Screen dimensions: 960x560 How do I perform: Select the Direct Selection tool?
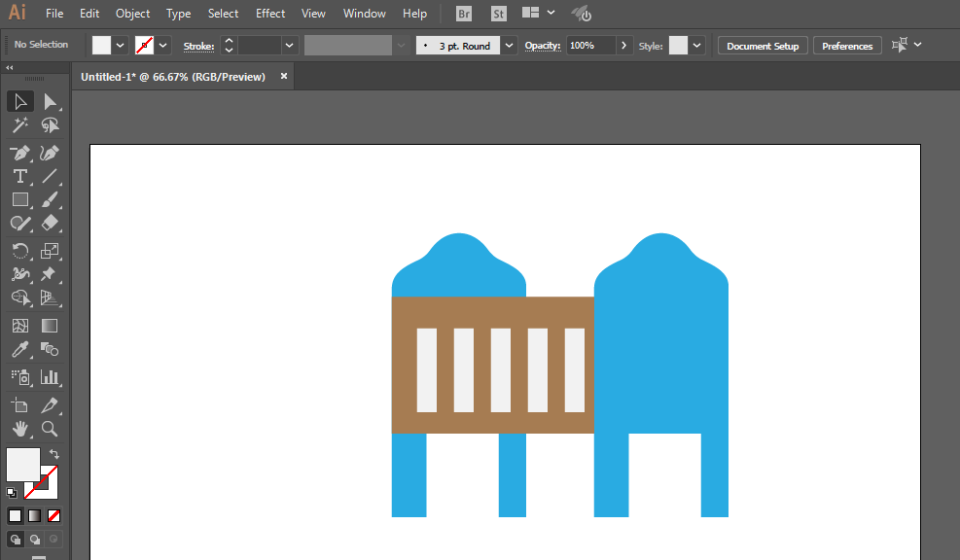[x=50, y=101]
